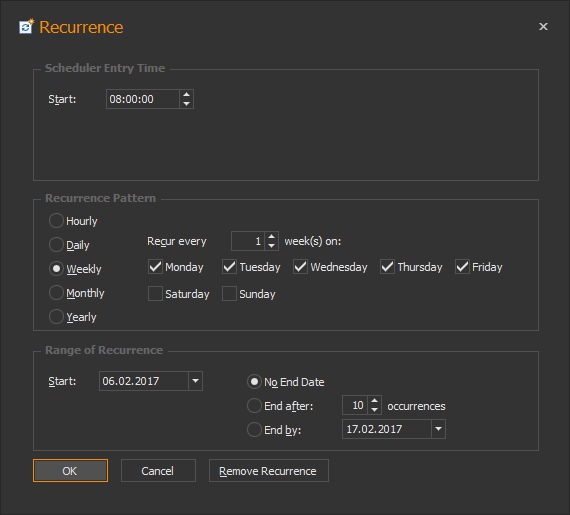The width and height of the screenshot is (570, 515).
Task: Click the Remove Recurrence button
Action: coord(269,471)
